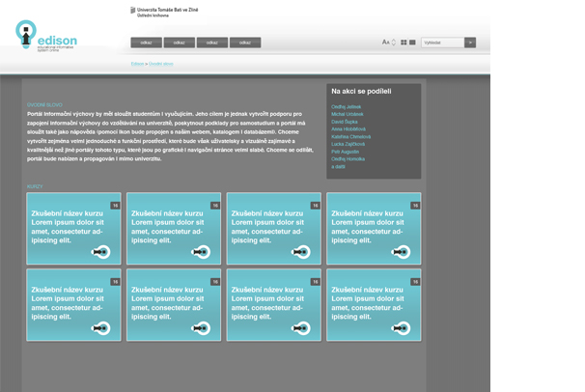Click the '16' badge on third top-row card
The height and width of the screenshot is (392, 585).
click(315, 206)
